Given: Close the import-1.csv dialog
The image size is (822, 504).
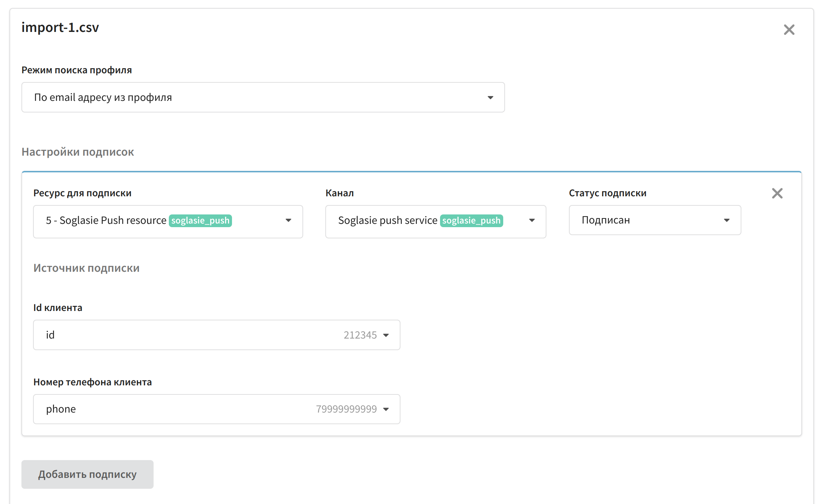Looking at the screenshot, I should tap(789, 29).
